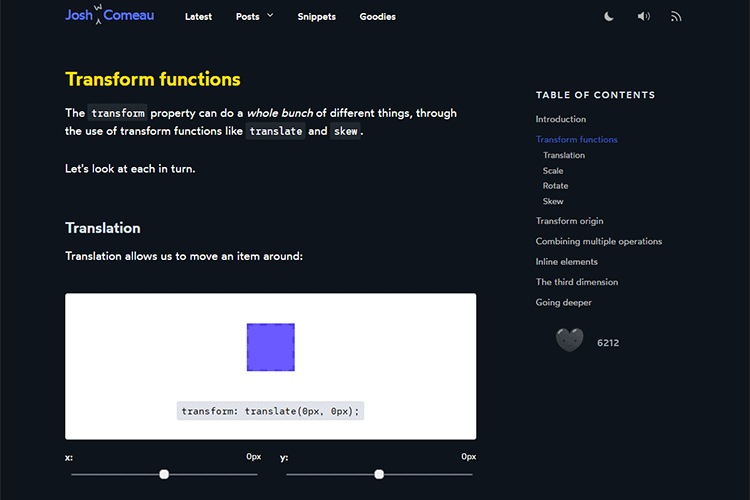Open the Latest nav item

click(198, 17)
